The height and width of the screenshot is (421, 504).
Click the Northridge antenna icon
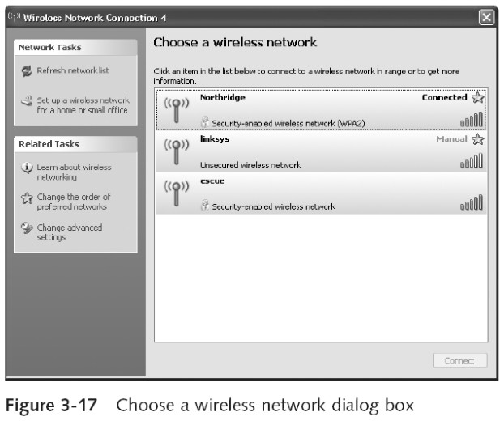[x=177, y=110]
